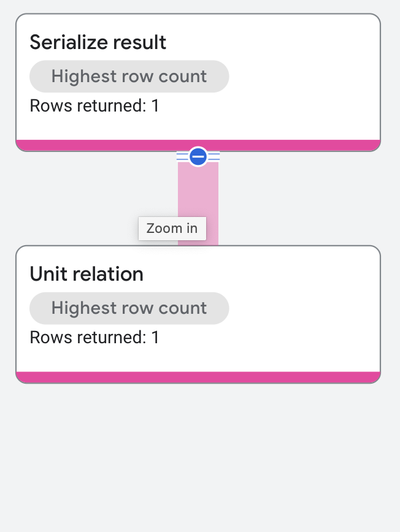Toggle the Highest row count badge on Serialize result

point(129,76)
